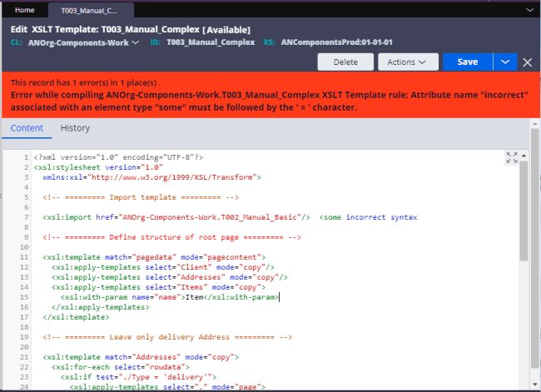Viewport: 541px width, 392px height.
Task: Click the 'Import template' comment line
Action: (141, 197)
